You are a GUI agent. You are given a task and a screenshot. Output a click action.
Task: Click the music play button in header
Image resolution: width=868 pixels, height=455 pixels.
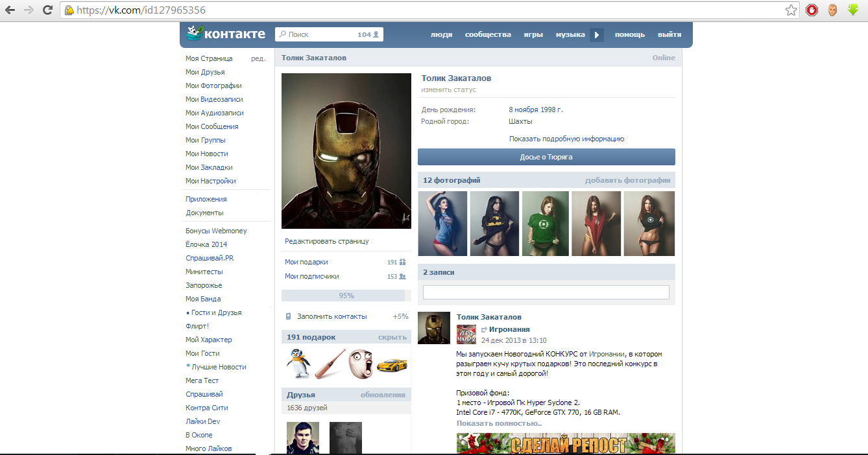coord(597,35)
